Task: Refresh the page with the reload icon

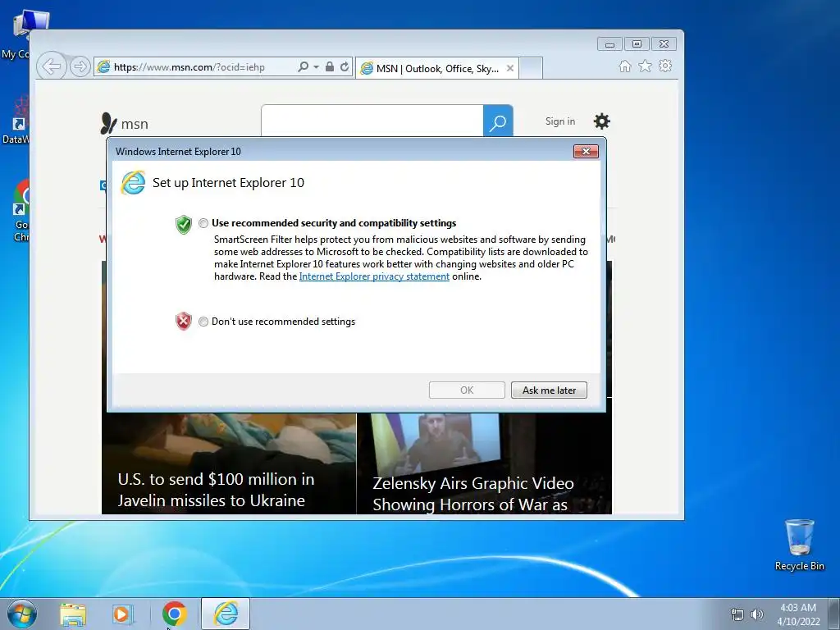Action: [345, 66]
